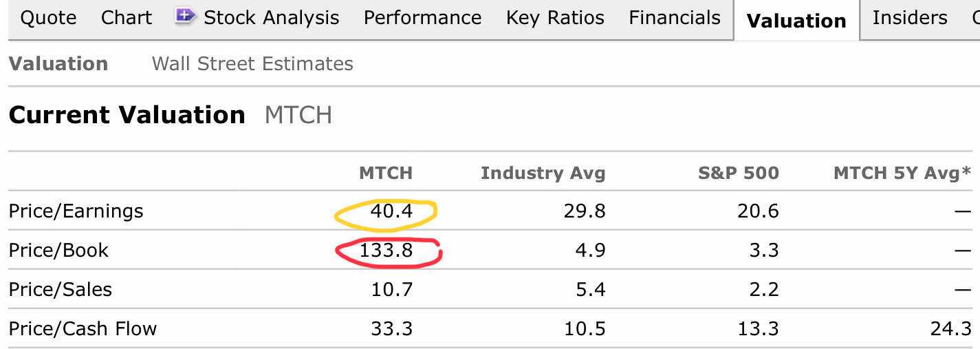Open Wall Street Estimates sub-tab
This screenshot has height=349, width=980.
pyautogui.click(x=252, y=64)
